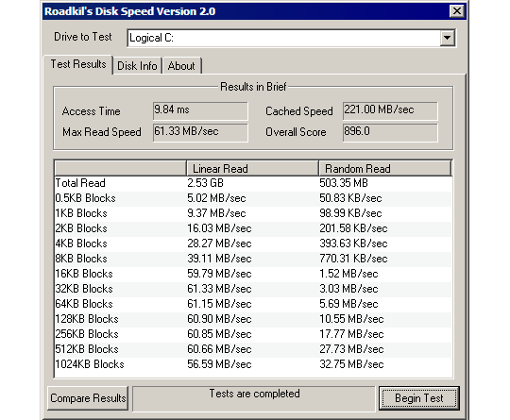Click the 5.02 MB/sec linear read value

[216, 198]
